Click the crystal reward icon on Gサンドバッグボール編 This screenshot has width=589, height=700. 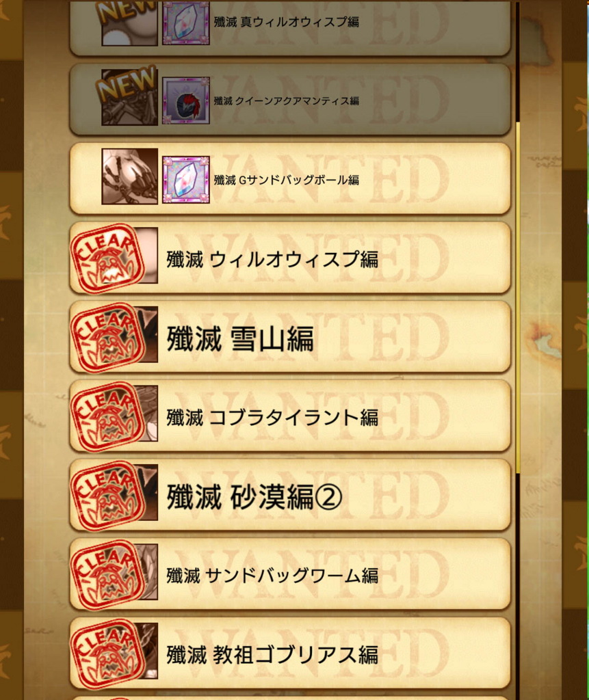coord(185,180)
